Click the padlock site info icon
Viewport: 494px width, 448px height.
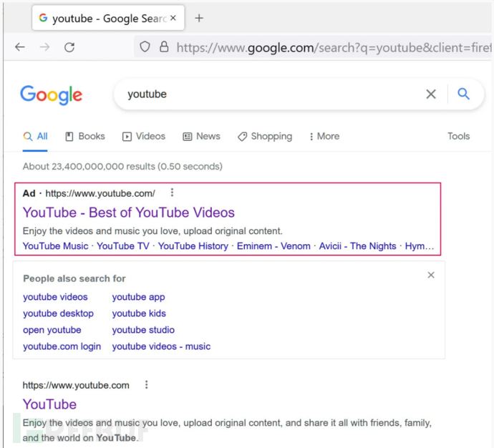tap(164, 47)
